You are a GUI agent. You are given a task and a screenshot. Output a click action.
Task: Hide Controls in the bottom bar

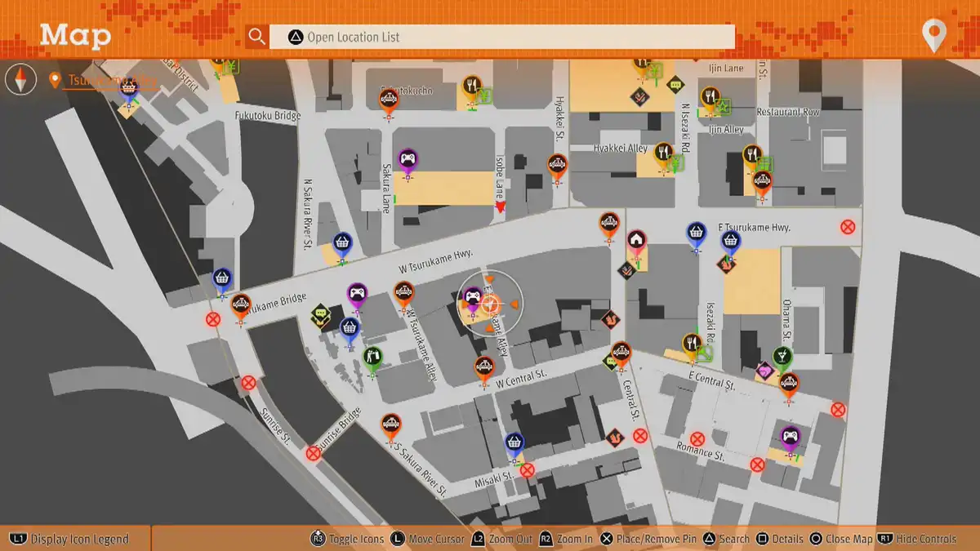click(917, 539)
